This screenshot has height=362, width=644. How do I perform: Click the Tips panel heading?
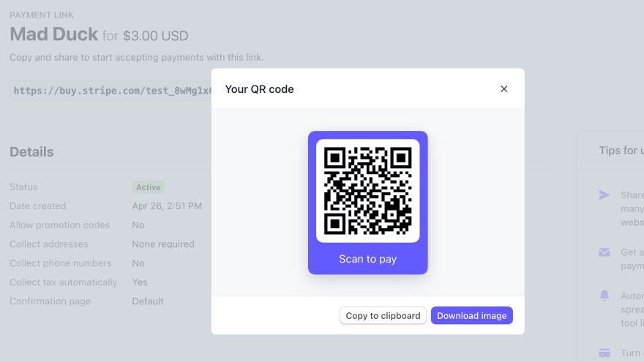621,151
